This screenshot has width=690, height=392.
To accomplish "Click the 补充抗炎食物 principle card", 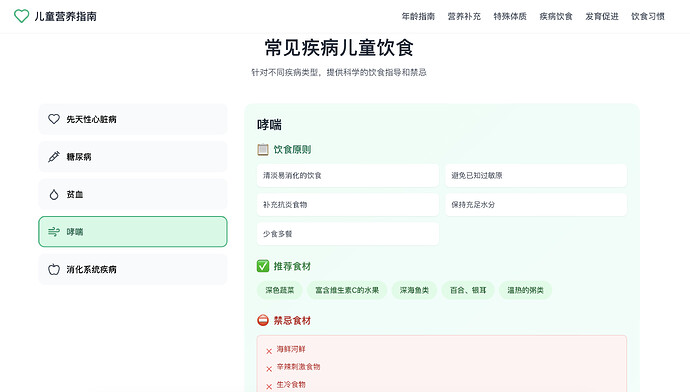I will coord(348,205).
